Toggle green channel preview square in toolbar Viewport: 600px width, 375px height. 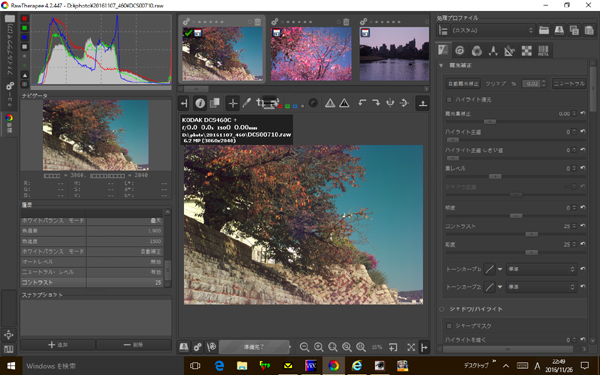coord(287,106)
